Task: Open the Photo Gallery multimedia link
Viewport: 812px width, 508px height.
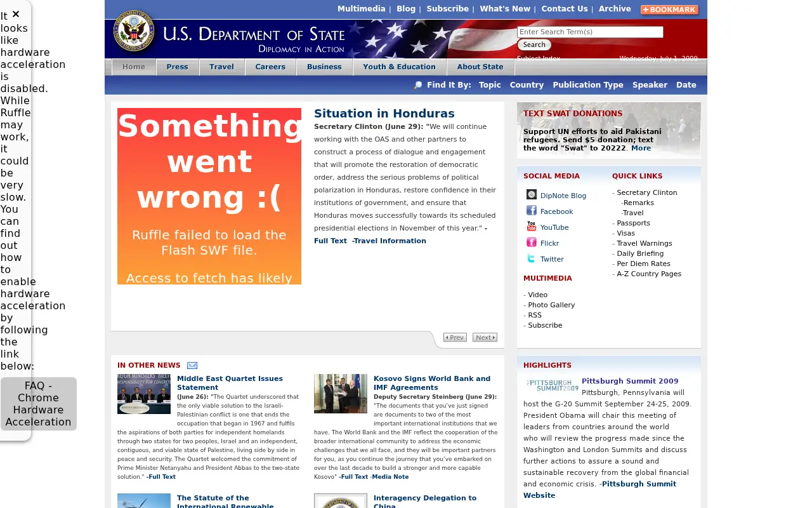Action: [551, 305]
